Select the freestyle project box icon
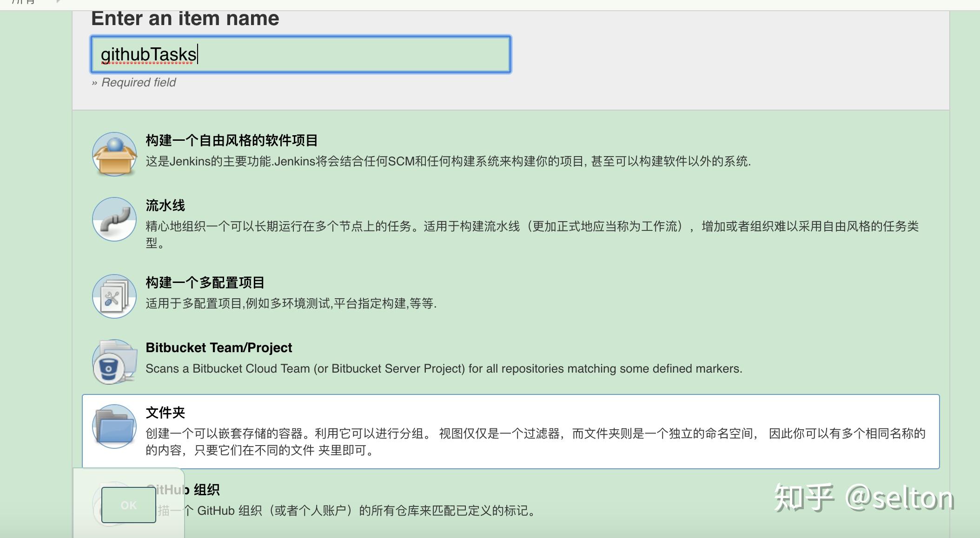This screenshot has height=538, width=980. 114,154
